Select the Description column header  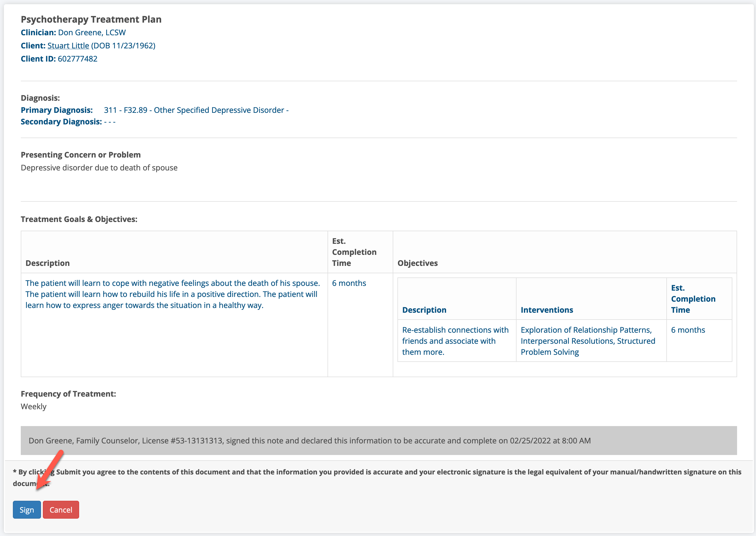pos(48,263)
